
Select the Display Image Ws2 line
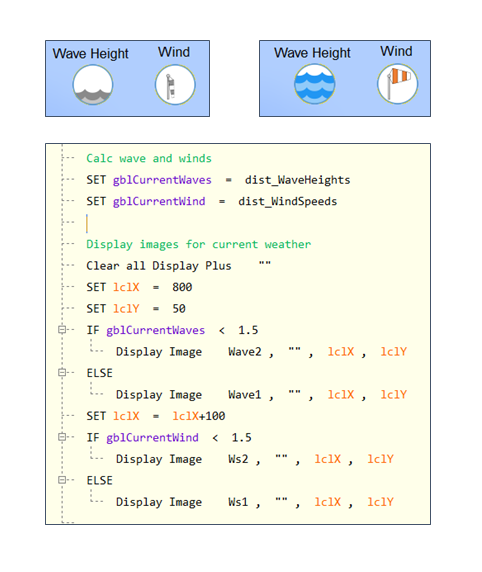point(255,459)
